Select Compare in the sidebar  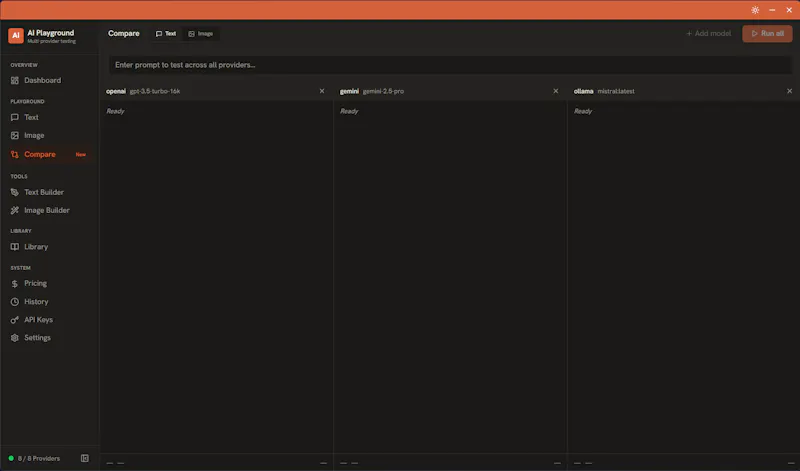coord(49,154)
